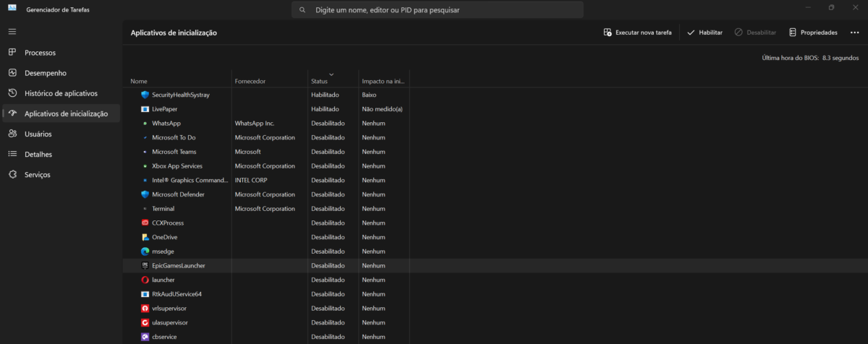Click the launcher red icon

pyautogui.click(x=145, y=280)
